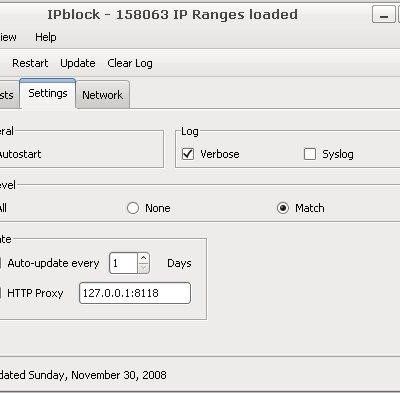
Task: Open the partially visible View menu
Action: point(8,37)
